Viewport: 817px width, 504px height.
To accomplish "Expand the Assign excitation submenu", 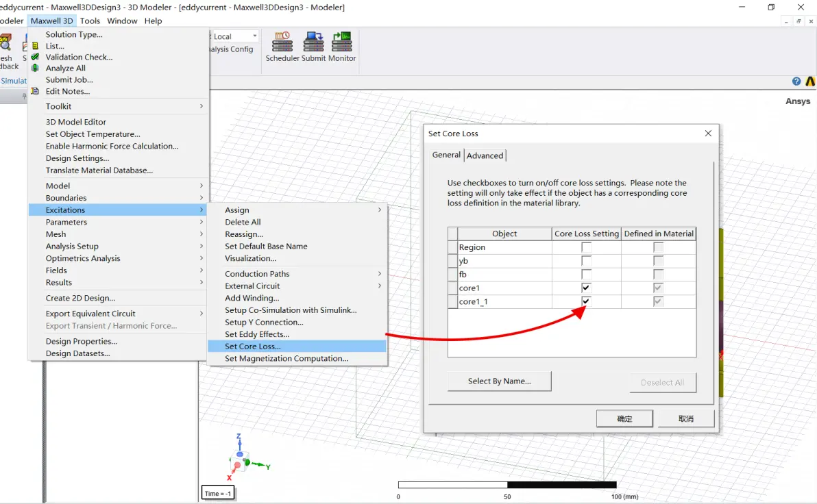I will point(297,210).
